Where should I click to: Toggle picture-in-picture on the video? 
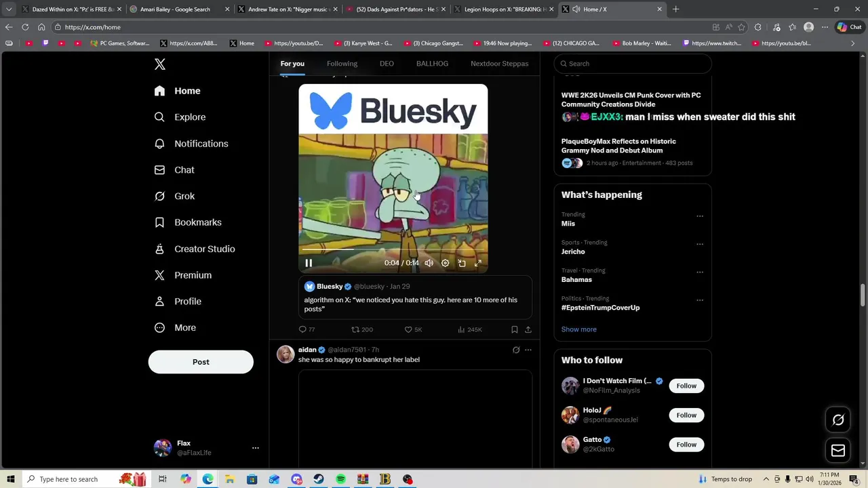[x=462, y=263]
